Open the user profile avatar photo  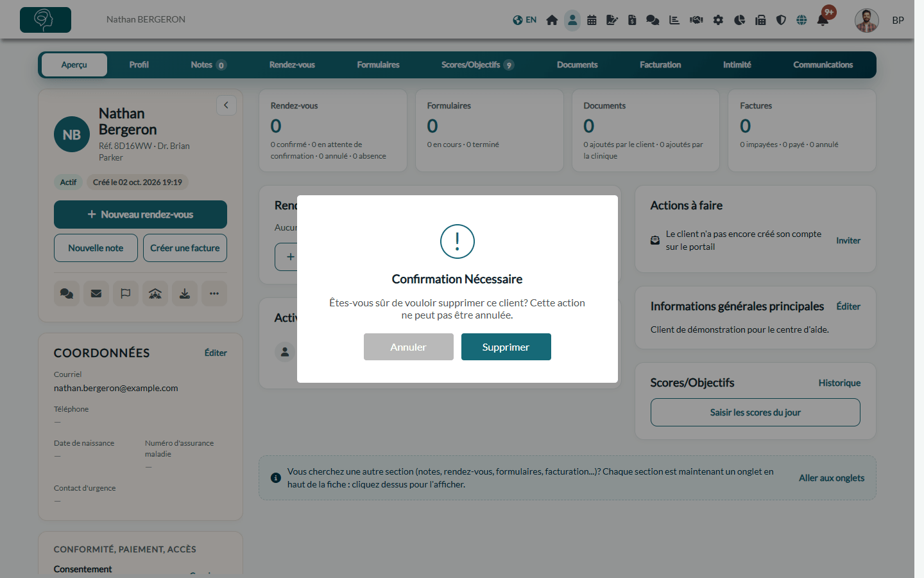click(x=866, y=21)
